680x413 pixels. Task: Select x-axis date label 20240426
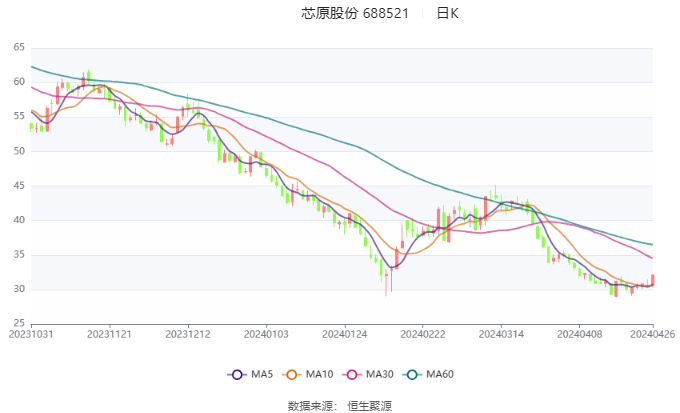[x=653, y=334]
